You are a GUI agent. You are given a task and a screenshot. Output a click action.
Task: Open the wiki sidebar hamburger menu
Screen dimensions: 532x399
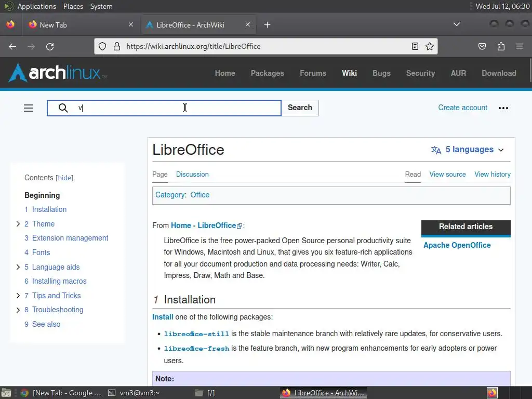pyautogui.click(x=29, y=108)
